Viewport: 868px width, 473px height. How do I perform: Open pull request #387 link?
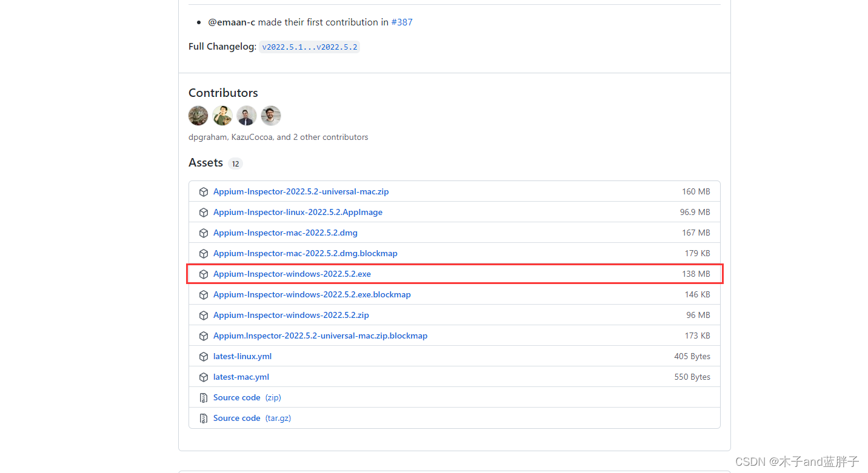(402, 22)
